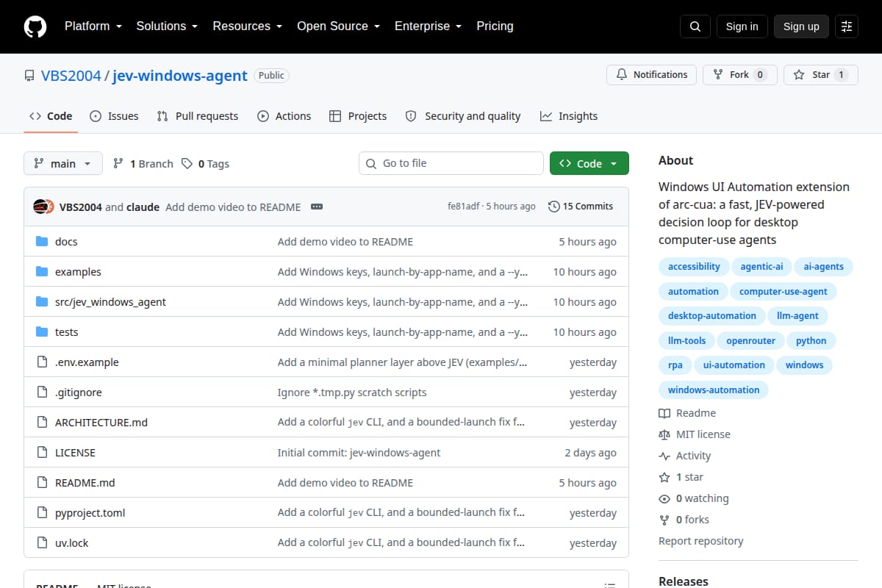Image resolution: width=882 pixels, height=588 pixels.
Task: Open the search magnifier icon
Action: pyautogui.click(x=695, y=26)
